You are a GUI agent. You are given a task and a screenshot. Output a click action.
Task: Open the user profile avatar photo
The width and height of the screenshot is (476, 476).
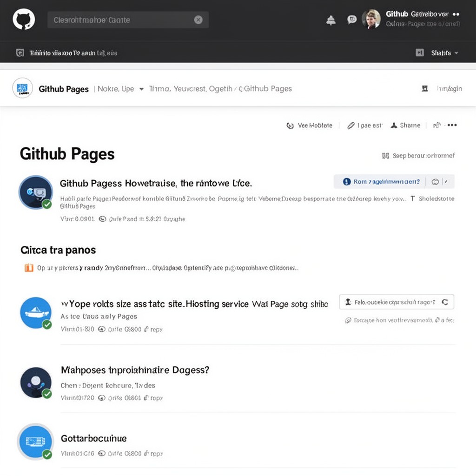point(371,19)
